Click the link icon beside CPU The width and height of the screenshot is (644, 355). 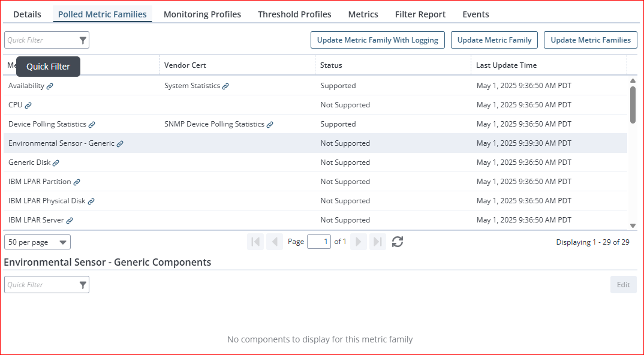coord(28,106)
